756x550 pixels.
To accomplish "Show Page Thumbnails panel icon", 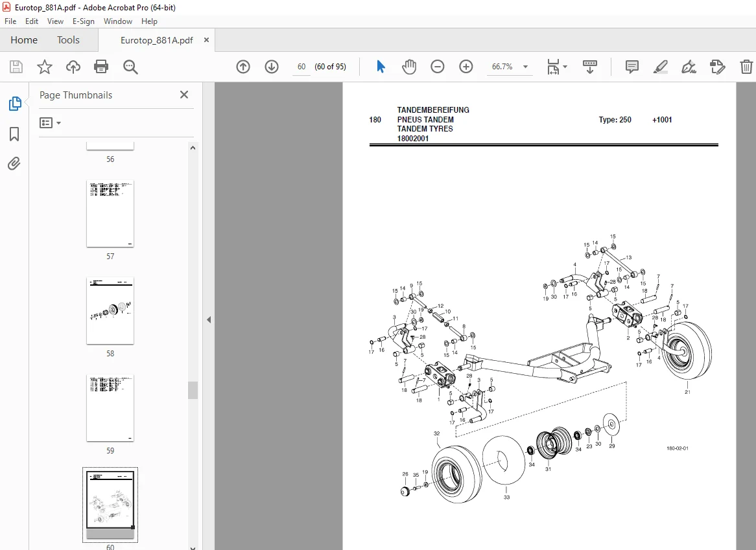I will click(14, 104).
